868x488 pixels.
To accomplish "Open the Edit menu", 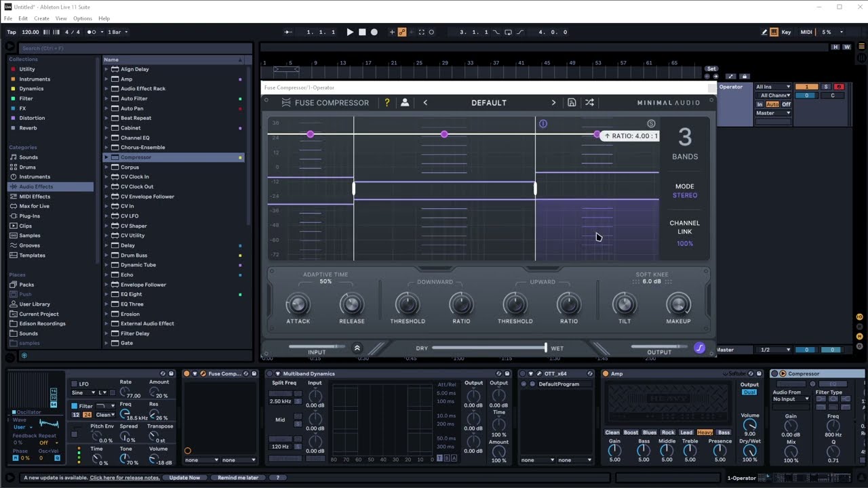I will click(23, 18).
